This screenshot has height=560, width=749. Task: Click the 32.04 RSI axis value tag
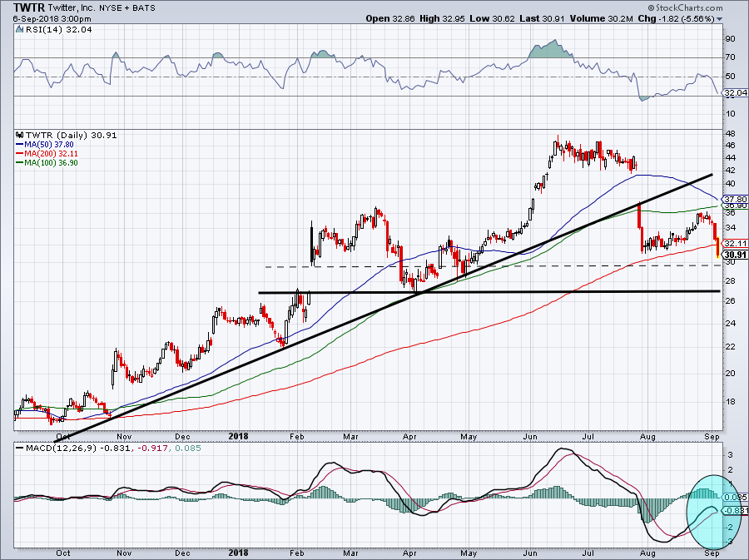click(736, 92)
